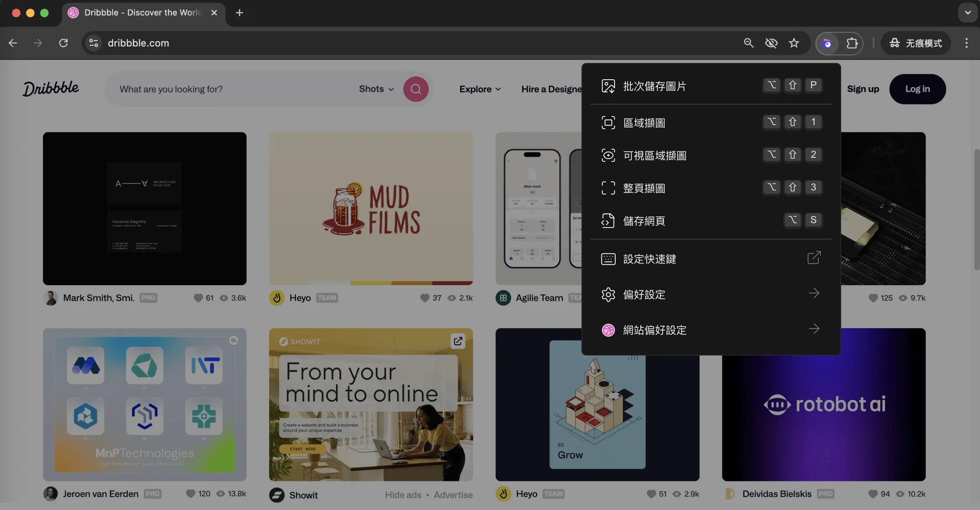
Task: Select 區域擷圖 region capture option
Action: pos(711,123)
